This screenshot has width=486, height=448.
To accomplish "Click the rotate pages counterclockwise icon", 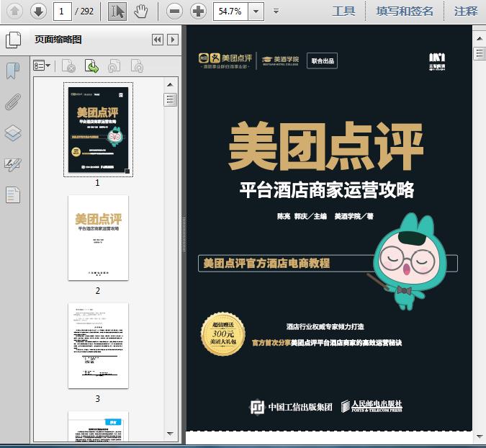I will coord(114,66).
